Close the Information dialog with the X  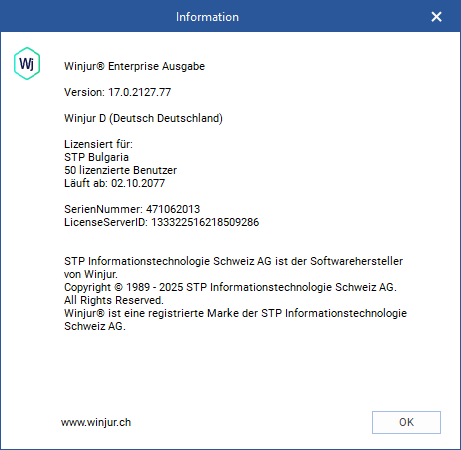click(x=436, y=17)
